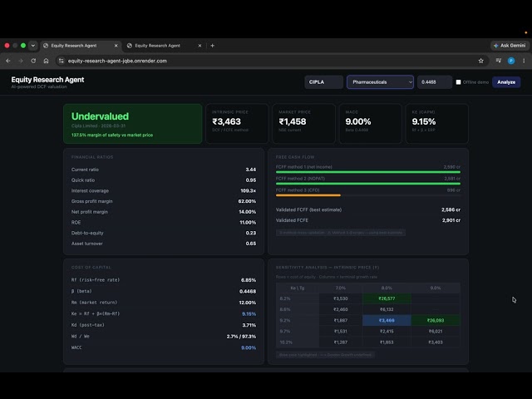Click the 9.00% WACC card value
The width and height of the screenshot is (532, 399).
tap(358, 121)
